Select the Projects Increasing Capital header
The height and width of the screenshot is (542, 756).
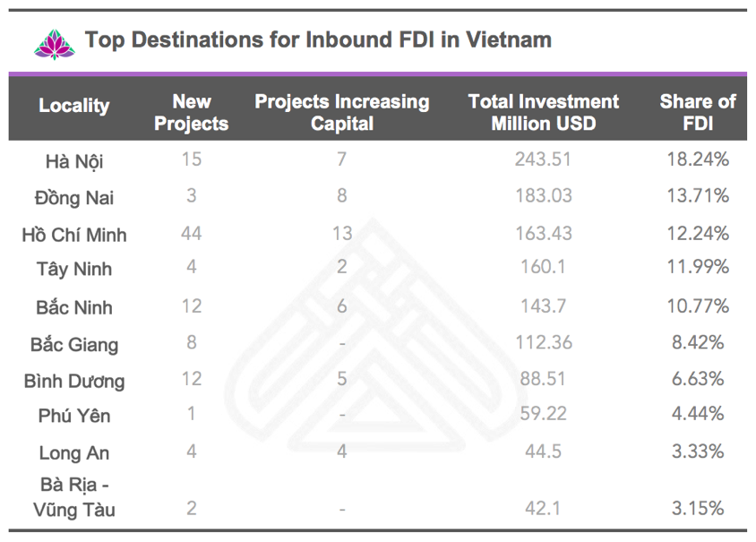[341, 112]
